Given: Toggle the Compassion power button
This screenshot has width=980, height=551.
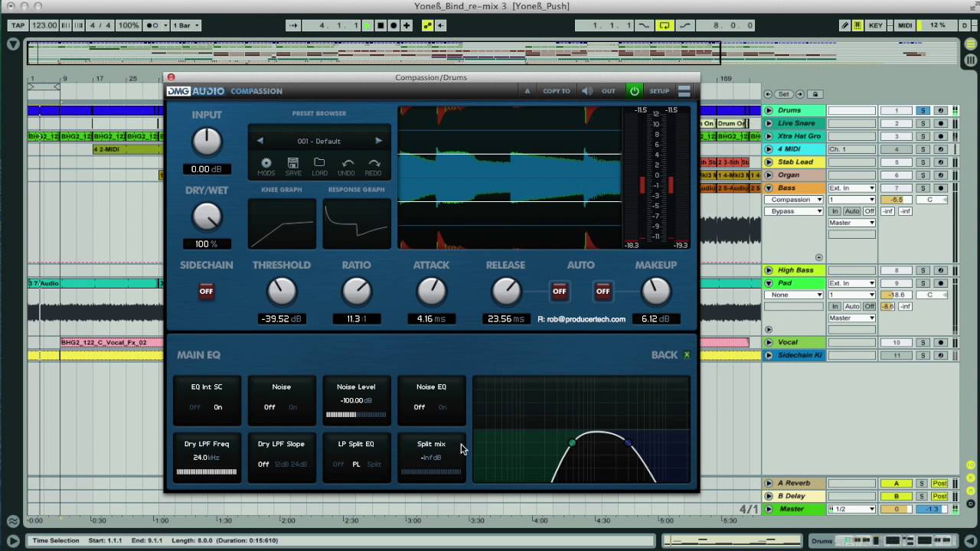Looking at the screenshot, I should tap(634, 91).
